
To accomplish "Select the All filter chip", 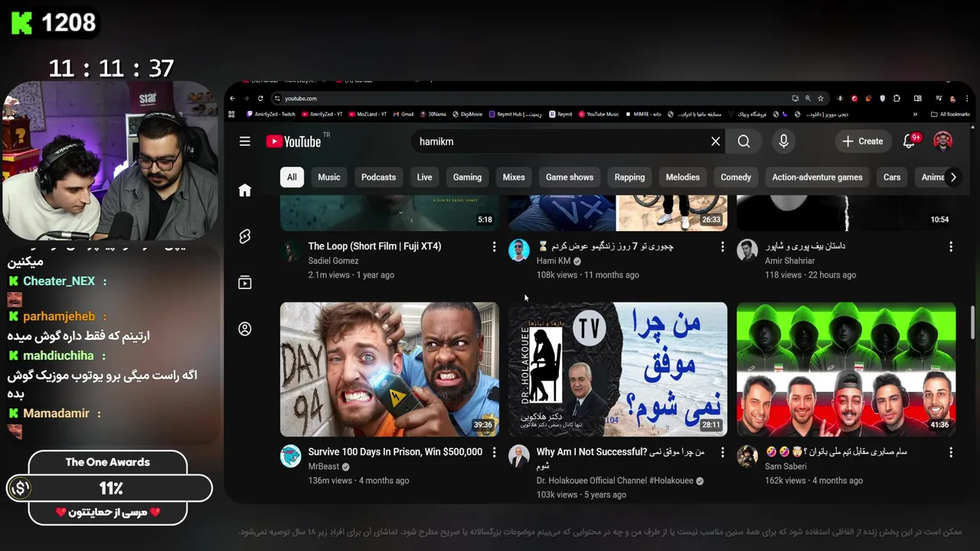I will (292, 177).
